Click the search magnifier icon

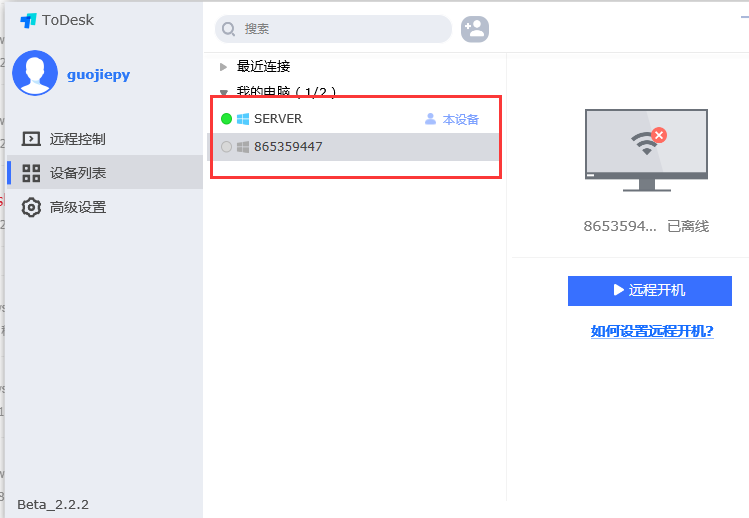(x=228, y=29)
